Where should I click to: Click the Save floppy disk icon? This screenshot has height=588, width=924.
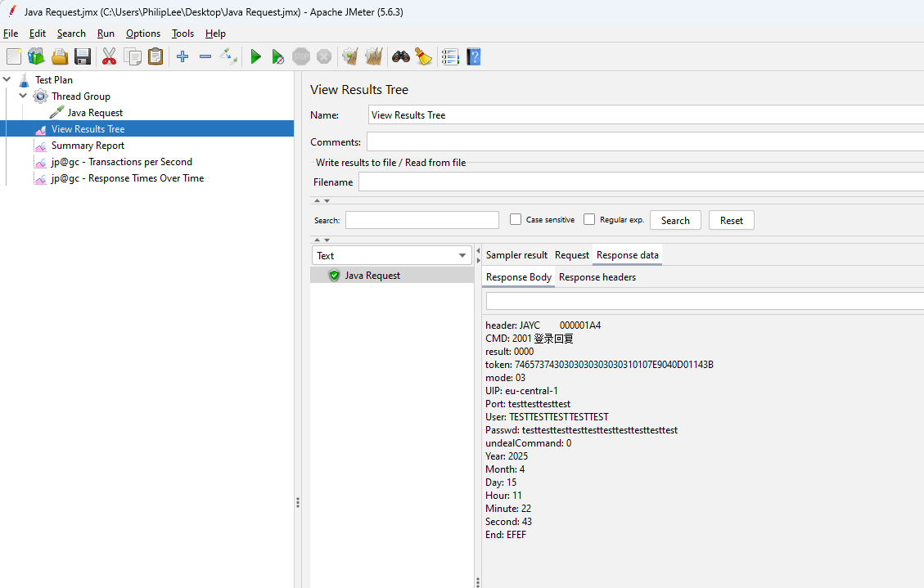click(x=83, y=56)
